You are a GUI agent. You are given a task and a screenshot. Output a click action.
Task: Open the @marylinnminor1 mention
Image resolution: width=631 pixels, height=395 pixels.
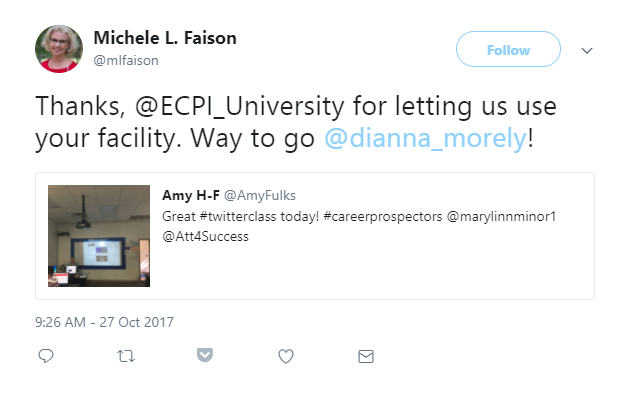coord(501,216)
